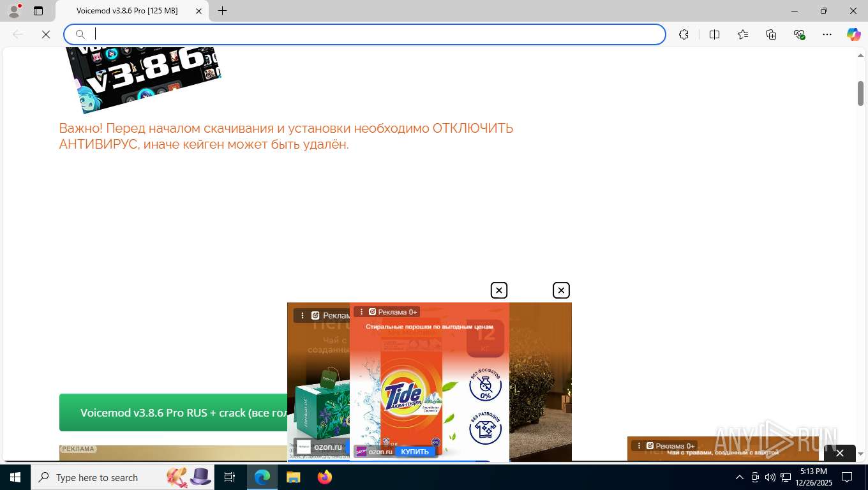Screen dimensions: 868x490
Task: Open the Favorites star icon
Action: click(743, 34)
